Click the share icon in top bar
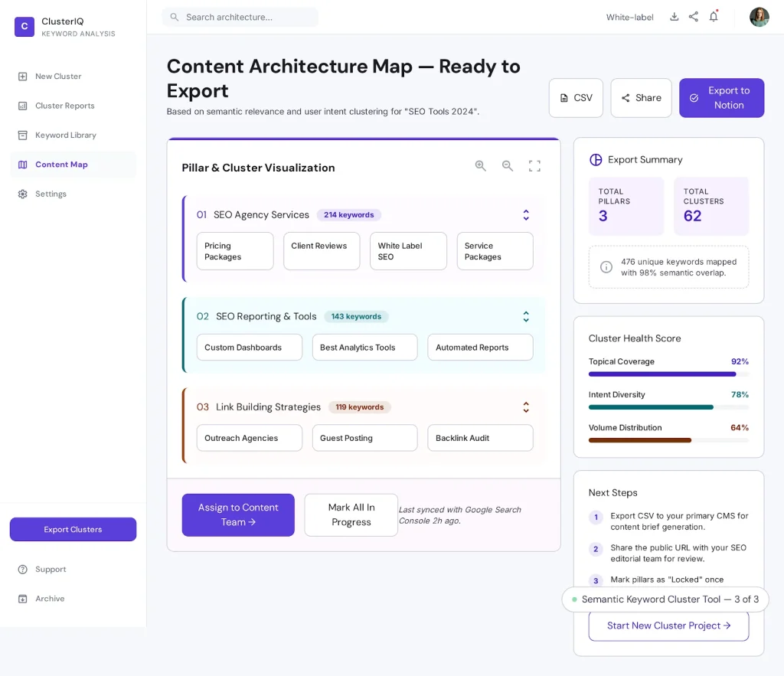Viewport: 784px width, 676px height. tap(694, 17)
